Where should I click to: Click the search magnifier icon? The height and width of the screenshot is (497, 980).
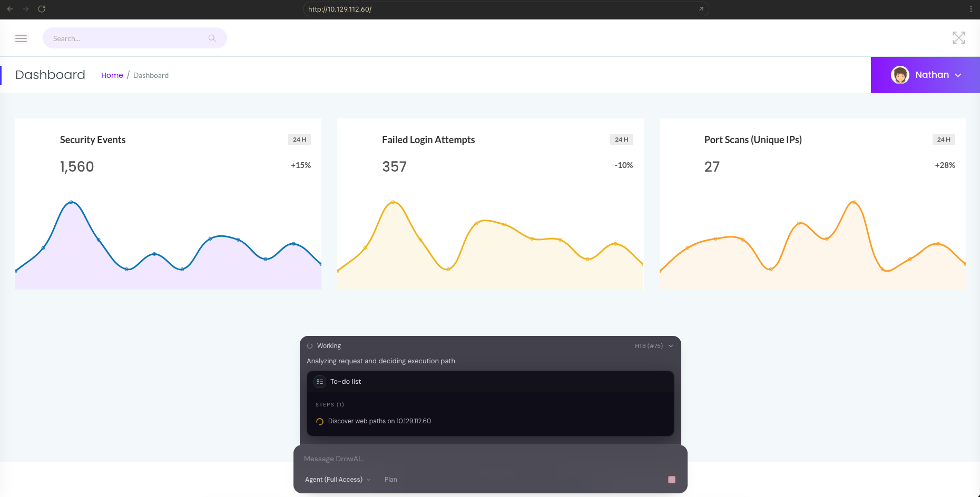(212, 38)
